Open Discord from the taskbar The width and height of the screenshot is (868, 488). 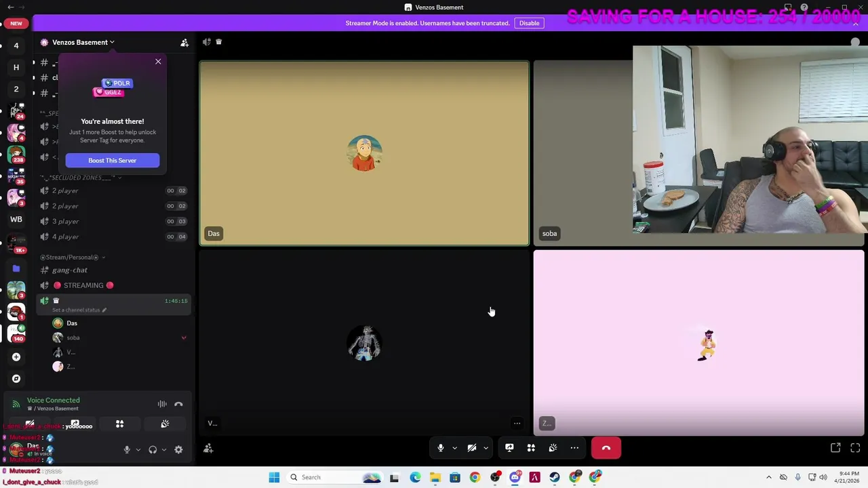[515, 477]
